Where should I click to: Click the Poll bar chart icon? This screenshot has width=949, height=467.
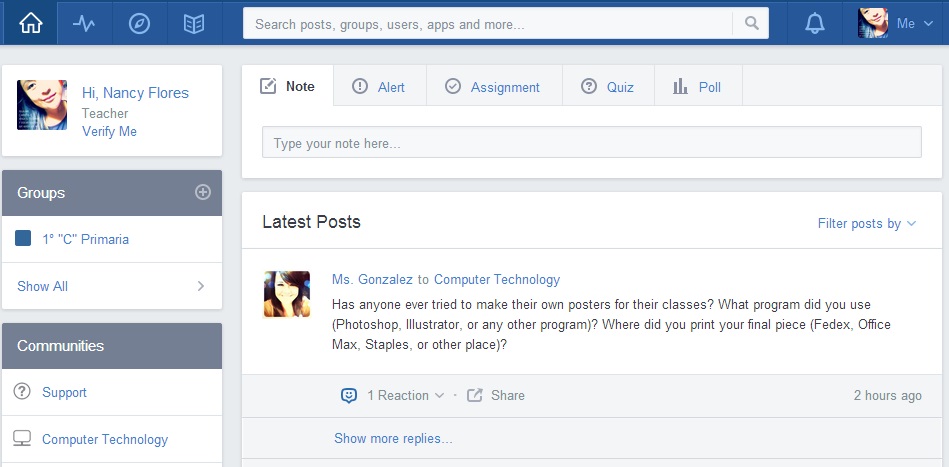pos(680,87)
